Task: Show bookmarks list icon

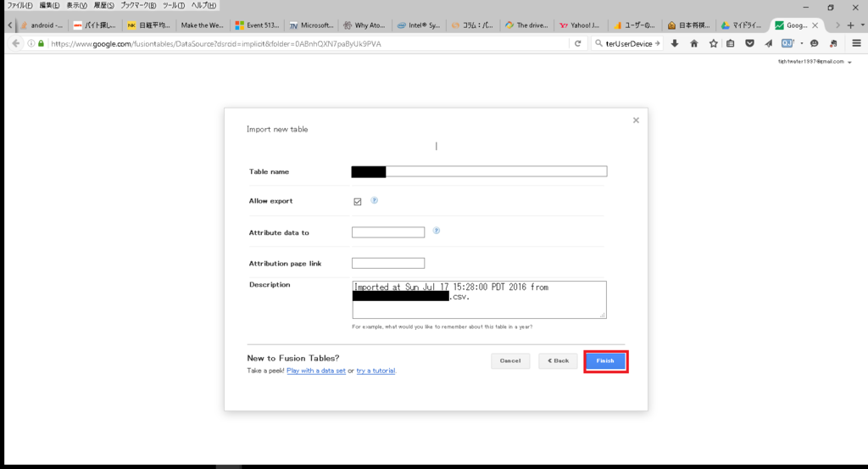Action: tap(731, 44)
